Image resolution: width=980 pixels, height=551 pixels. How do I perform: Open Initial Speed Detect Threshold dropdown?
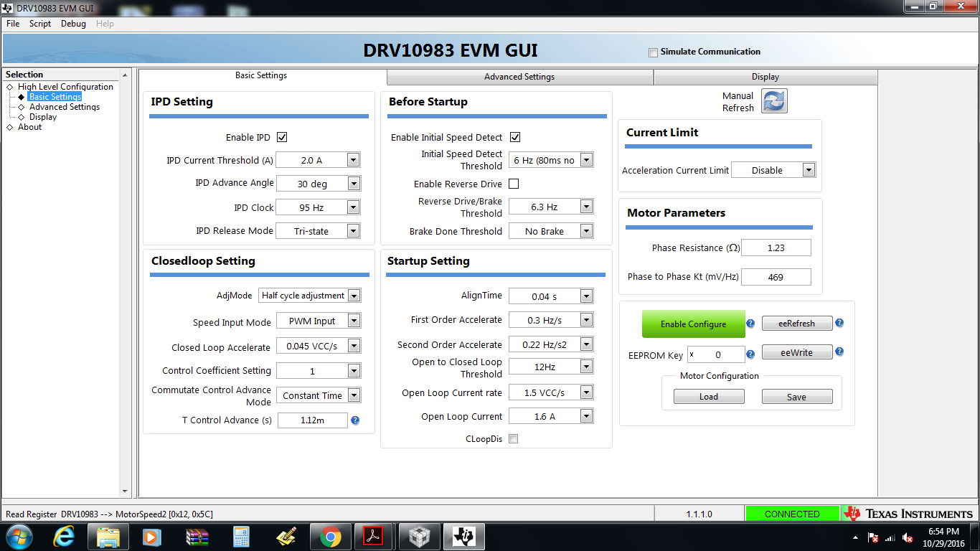tap(586, 160)
